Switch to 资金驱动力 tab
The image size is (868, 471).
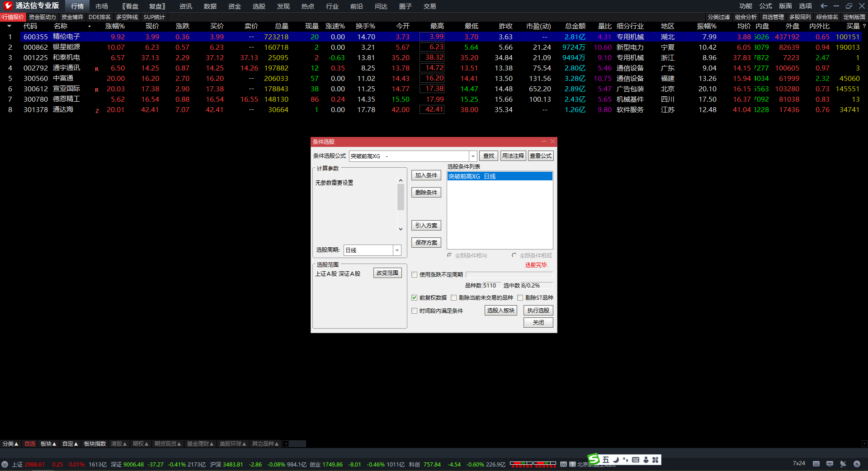click(x=42, y=17)
